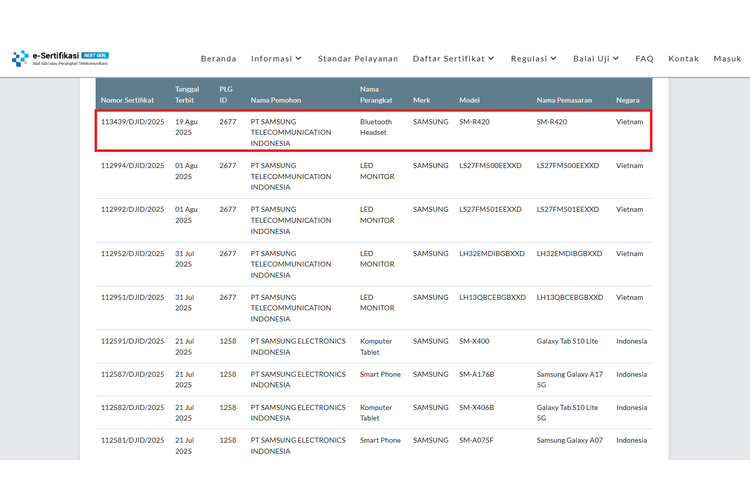The image size is (750, 500).
Task: Click PLG ID 1258 in SM-X400 row
Action: (x=228, y=341)
